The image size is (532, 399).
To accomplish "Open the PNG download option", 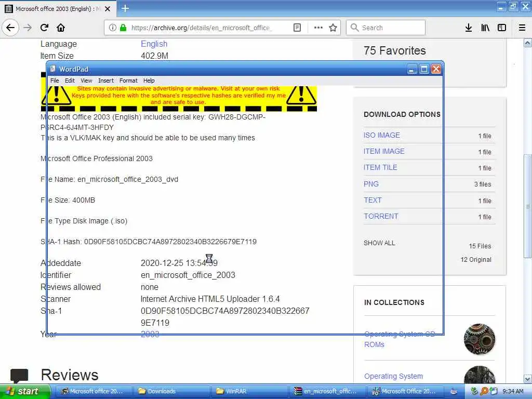I will pos(371,184).
